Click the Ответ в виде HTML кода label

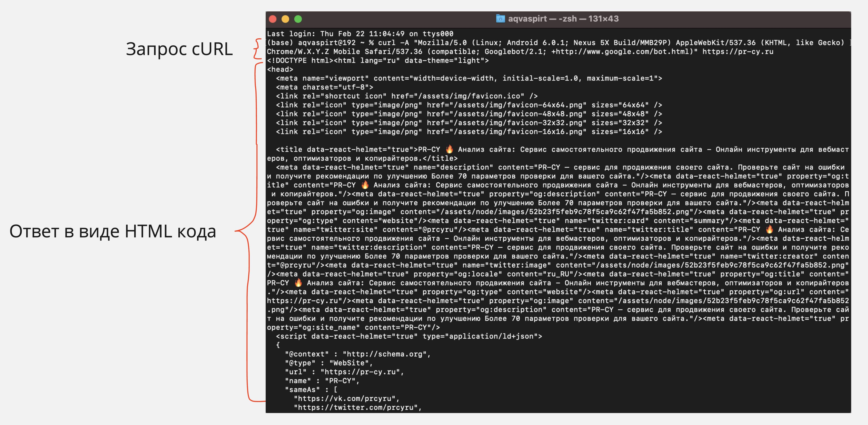coord(113,232)
